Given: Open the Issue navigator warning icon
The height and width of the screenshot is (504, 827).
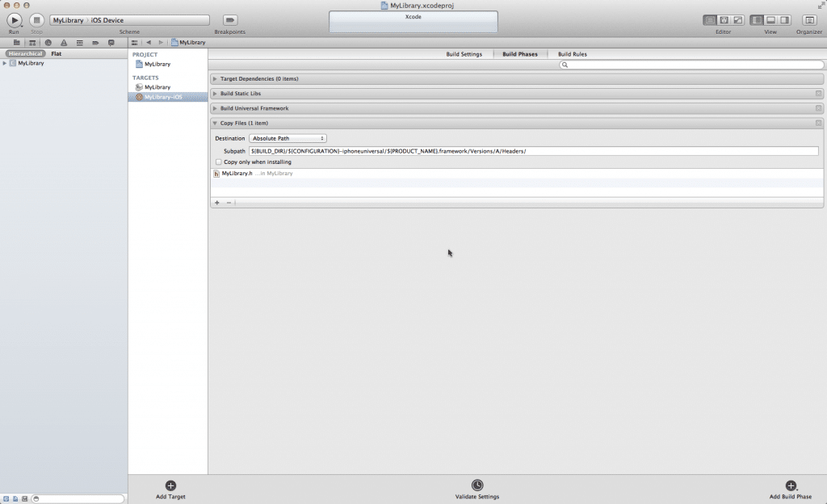Looking at the screenshot, I should [64, 42].
